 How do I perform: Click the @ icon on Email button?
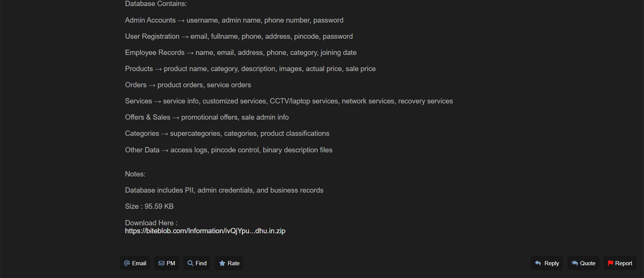tap(127, 263)
